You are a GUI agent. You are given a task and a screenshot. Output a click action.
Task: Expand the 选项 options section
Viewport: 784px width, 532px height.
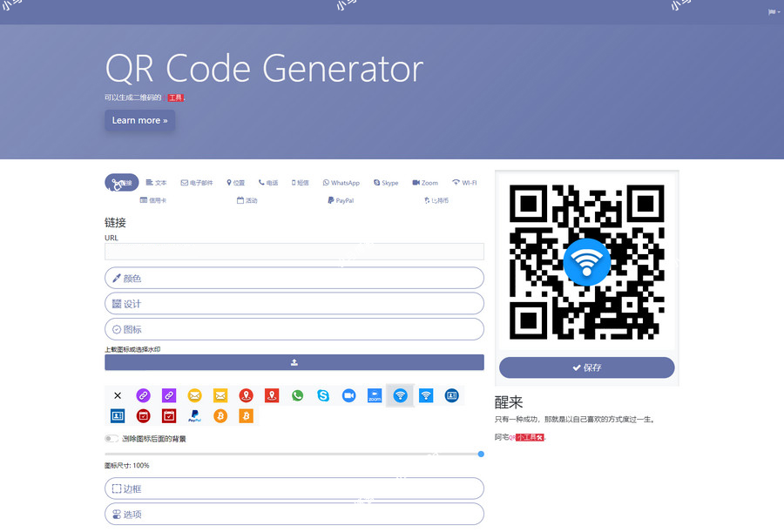(x=294, y=514)
